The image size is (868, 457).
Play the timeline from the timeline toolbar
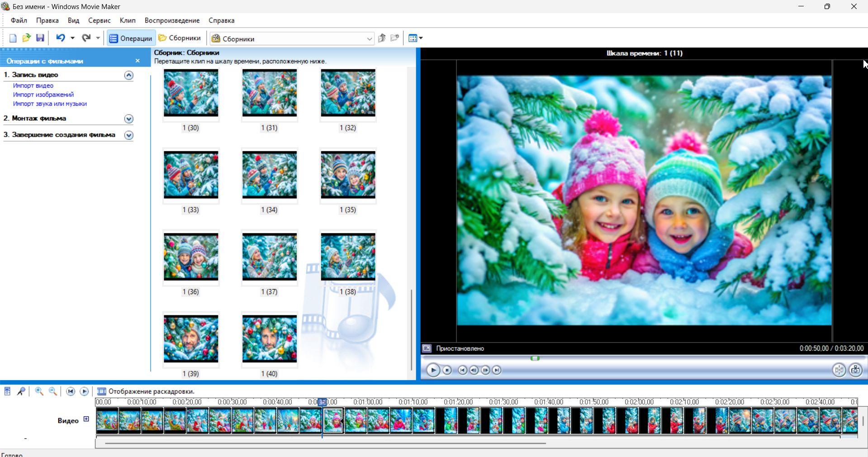[84, 391]
